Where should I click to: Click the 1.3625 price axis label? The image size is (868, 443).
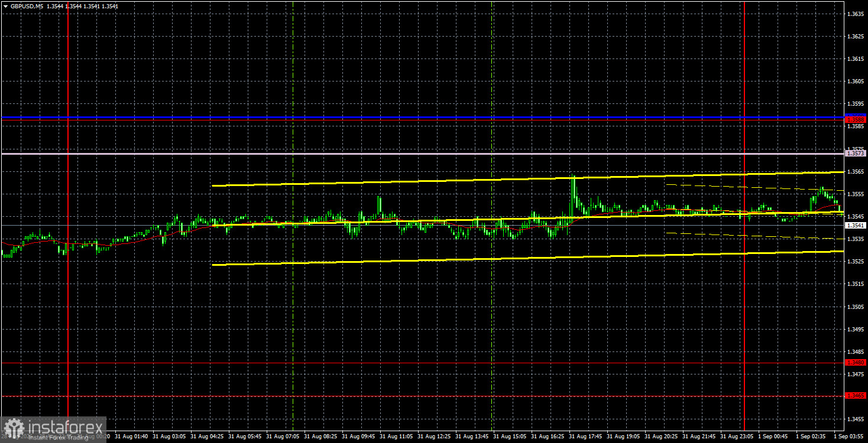click(856, 37)
